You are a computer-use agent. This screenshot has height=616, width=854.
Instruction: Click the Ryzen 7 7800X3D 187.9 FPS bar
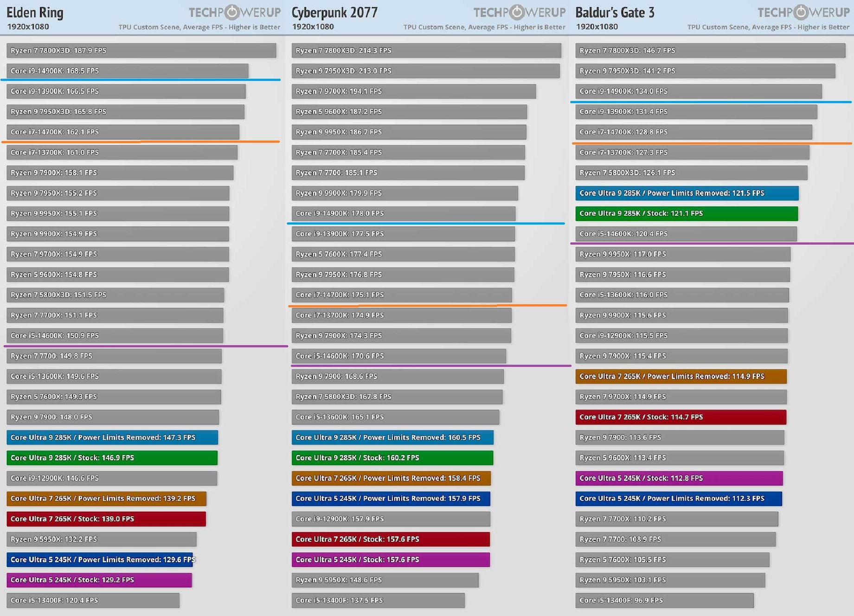pos(141,51)
